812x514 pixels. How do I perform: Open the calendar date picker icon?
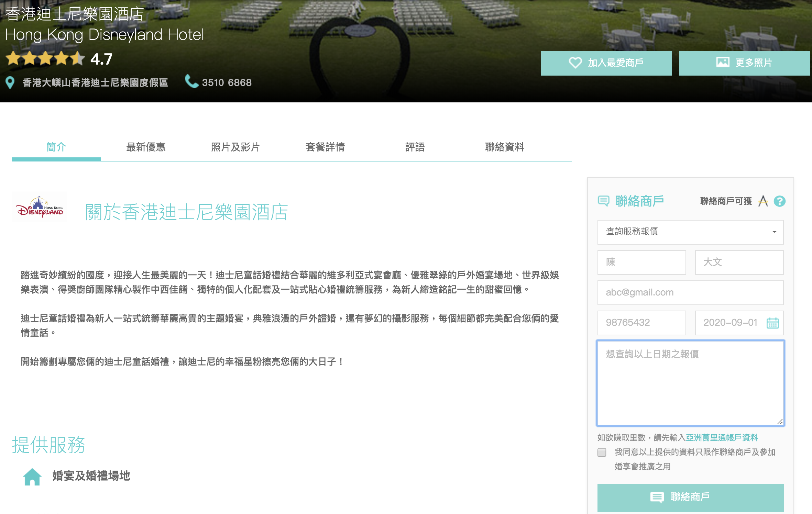(x=772, y=323)
